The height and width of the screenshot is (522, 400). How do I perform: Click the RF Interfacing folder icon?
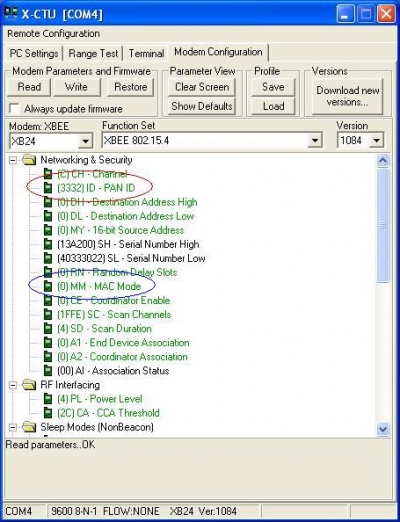pyautogui.click(x=29, y=385)
